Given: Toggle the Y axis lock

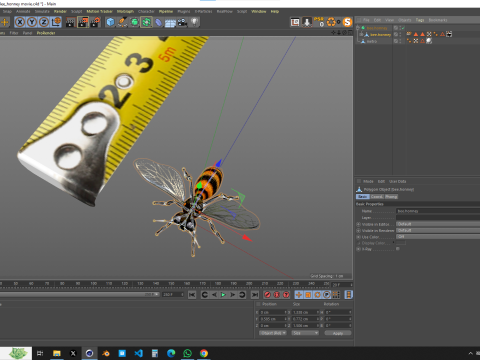Looking at the screenshot, I should pyautogui.click(x=32, y=22).
